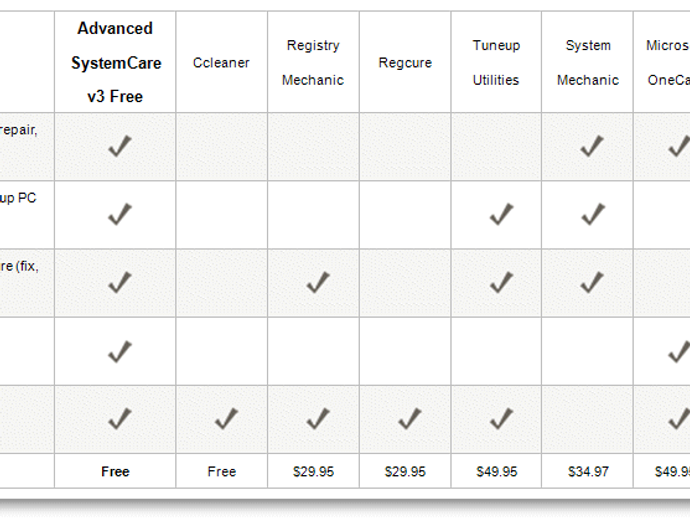Click System Mechanic checkmark in "up PC" row
This screenshot has height=518, width=690.
pyautogui.click(x=592, y=214)
